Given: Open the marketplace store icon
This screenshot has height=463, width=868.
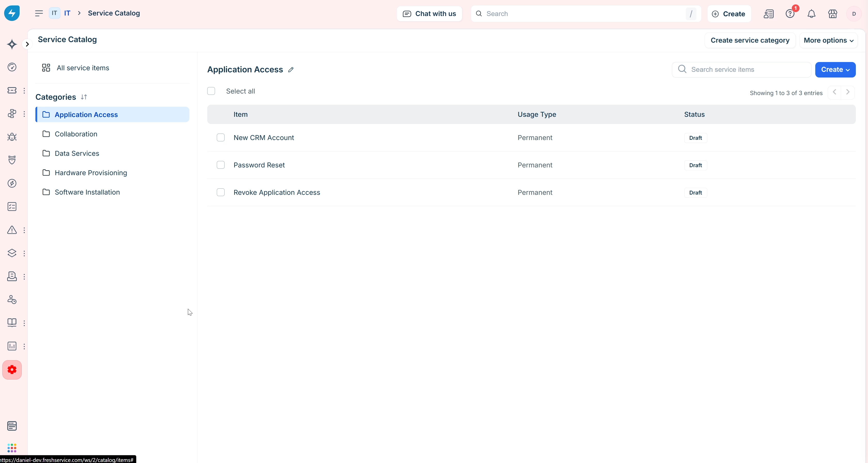Looking at the screenshot, I should point(833,14).
